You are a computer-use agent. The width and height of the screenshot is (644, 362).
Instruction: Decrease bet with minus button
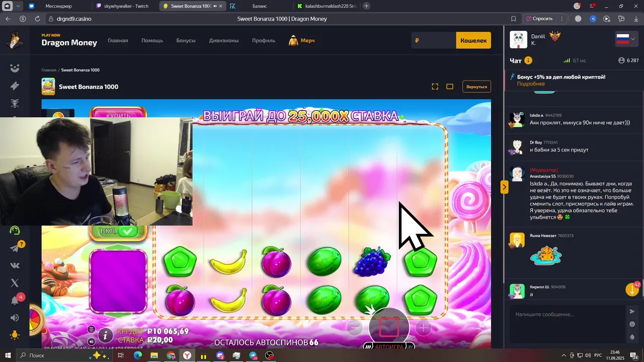(x=355, y=328)
